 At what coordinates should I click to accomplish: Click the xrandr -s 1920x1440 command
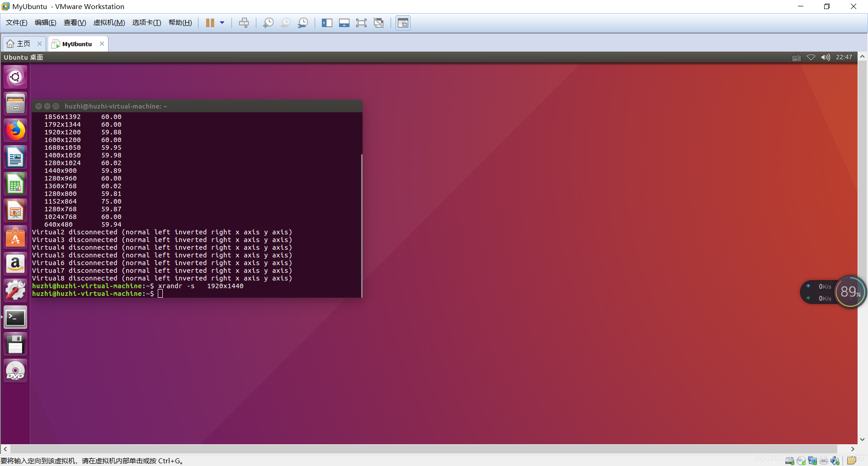coord(201,286)
